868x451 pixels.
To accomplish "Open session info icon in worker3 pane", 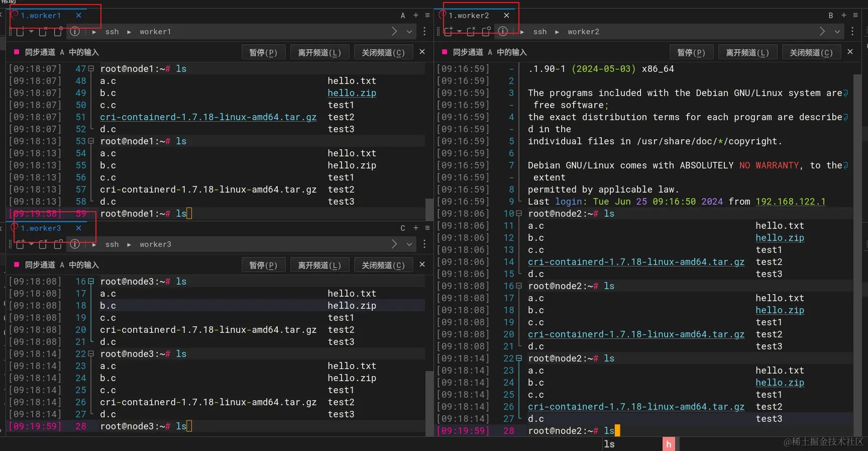I will point(75,244).
